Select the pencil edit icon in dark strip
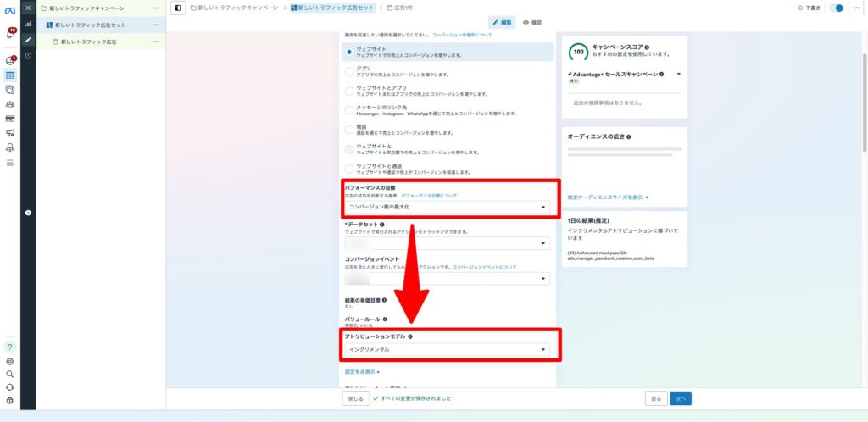The height and width of the screenshot is (422, 868). pyautogui.click(x=28, y=40)
